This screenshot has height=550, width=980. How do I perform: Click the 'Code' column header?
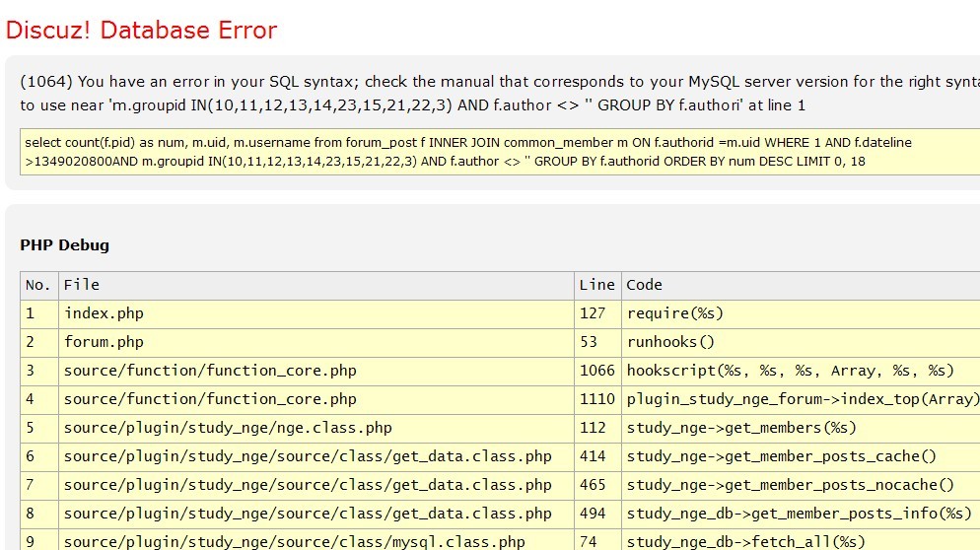[801, 286]
